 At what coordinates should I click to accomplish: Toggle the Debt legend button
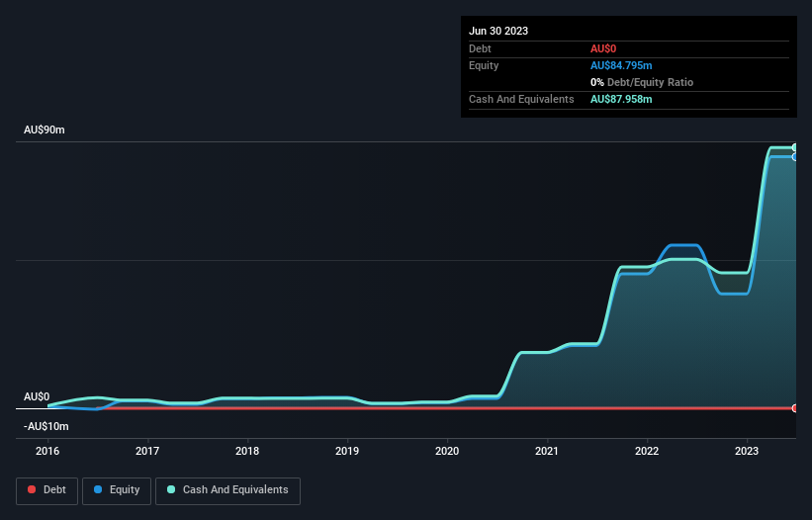point(46,490)
